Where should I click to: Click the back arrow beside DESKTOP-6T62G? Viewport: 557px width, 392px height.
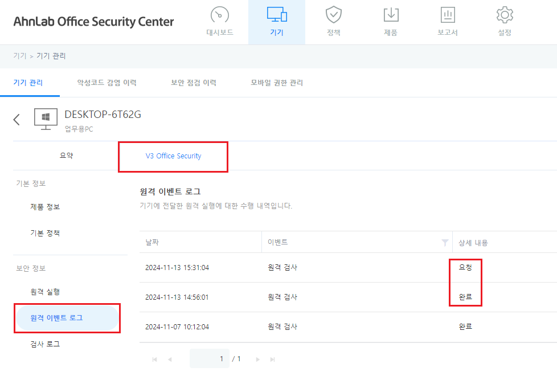17,119
